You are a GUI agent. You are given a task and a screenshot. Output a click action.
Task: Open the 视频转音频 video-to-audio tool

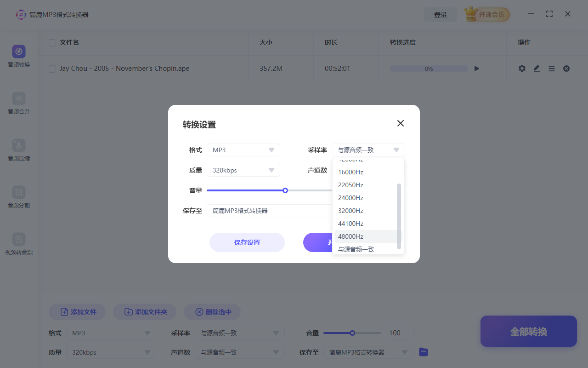[x=18, y=244]
